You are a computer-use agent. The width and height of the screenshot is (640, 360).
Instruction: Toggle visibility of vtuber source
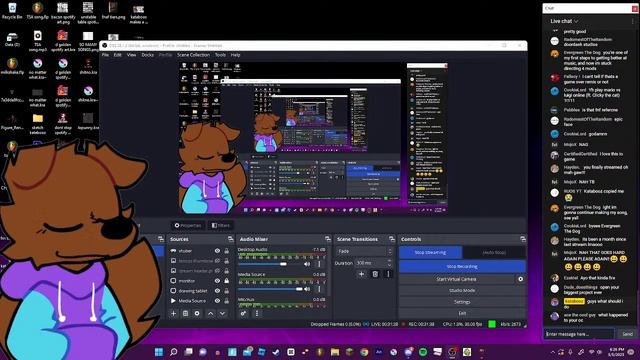coord(218,251)
